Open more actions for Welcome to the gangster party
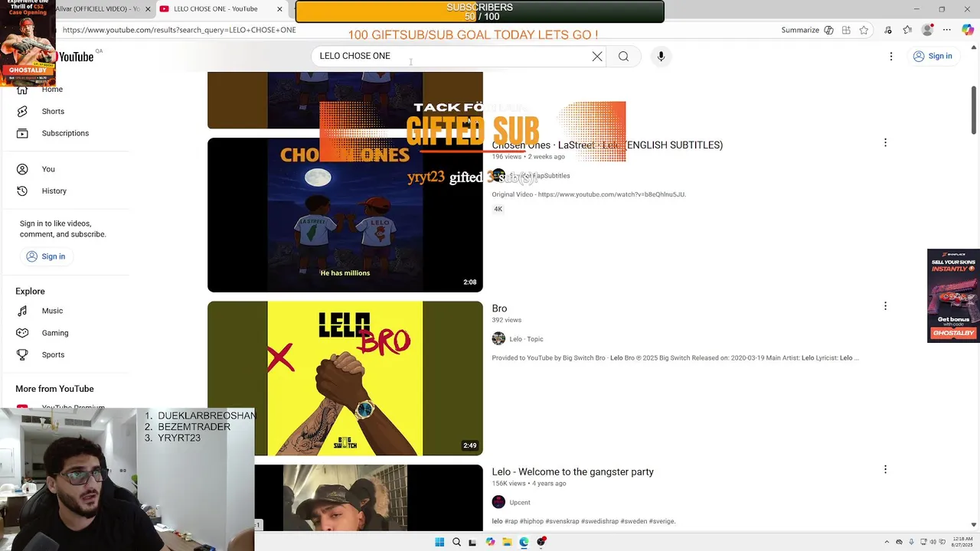 (x=885, y=469)
